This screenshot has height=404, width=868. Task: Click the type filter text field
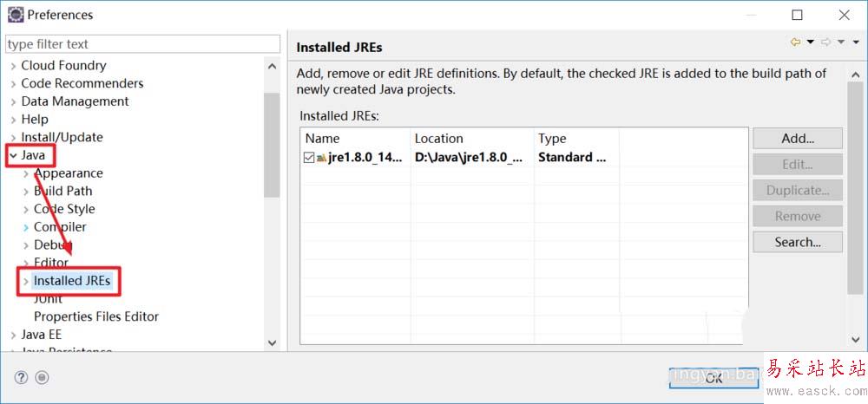point(142,43)
